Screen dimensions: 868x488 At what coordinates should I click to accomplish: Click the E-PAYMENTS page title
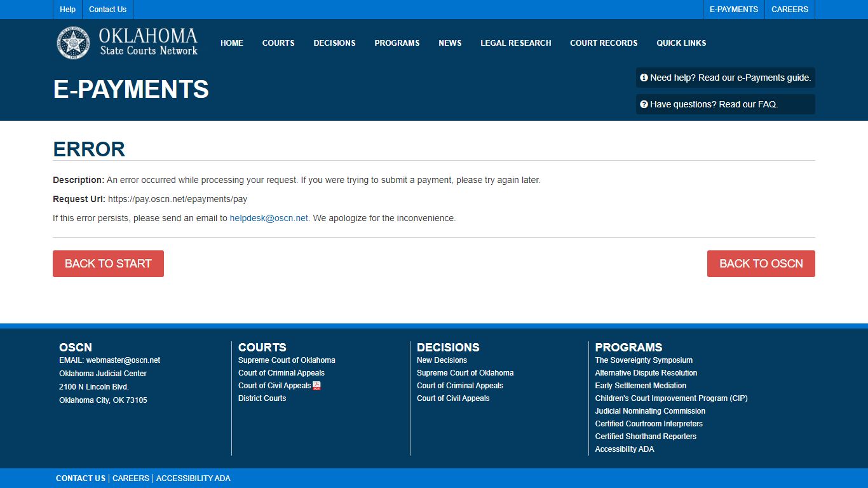(131, 89)
